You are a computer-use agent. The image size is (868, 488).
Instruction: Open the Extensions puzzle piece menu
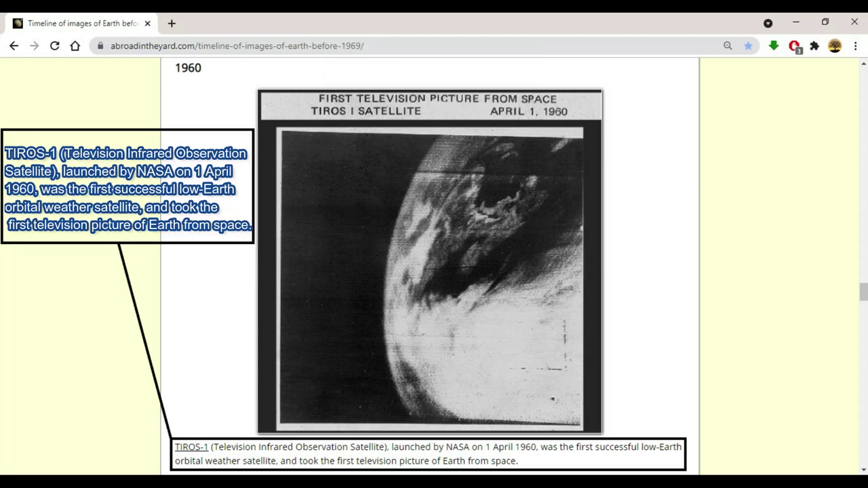click(x=814, y=45)
